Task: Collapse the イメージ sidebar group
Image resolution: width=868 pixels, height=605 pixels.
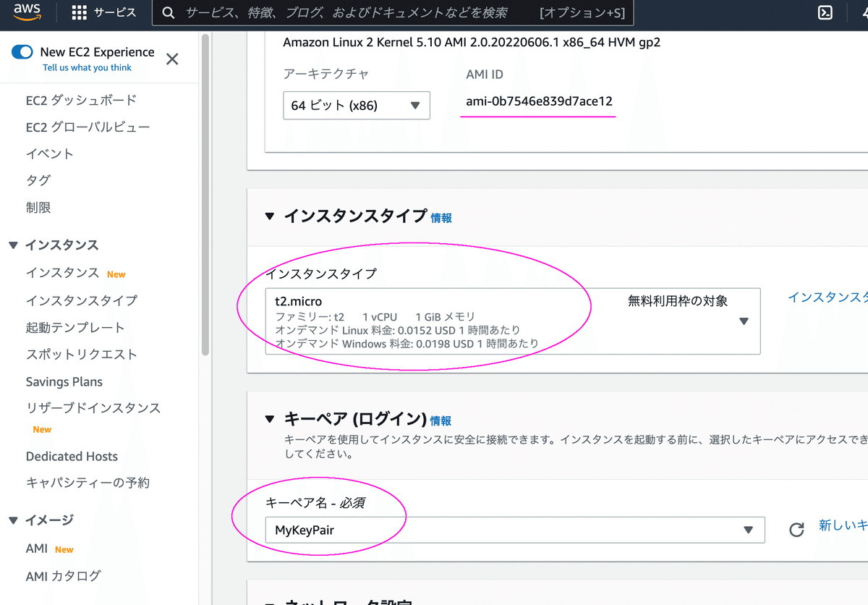Action: [x=13, y=520]
